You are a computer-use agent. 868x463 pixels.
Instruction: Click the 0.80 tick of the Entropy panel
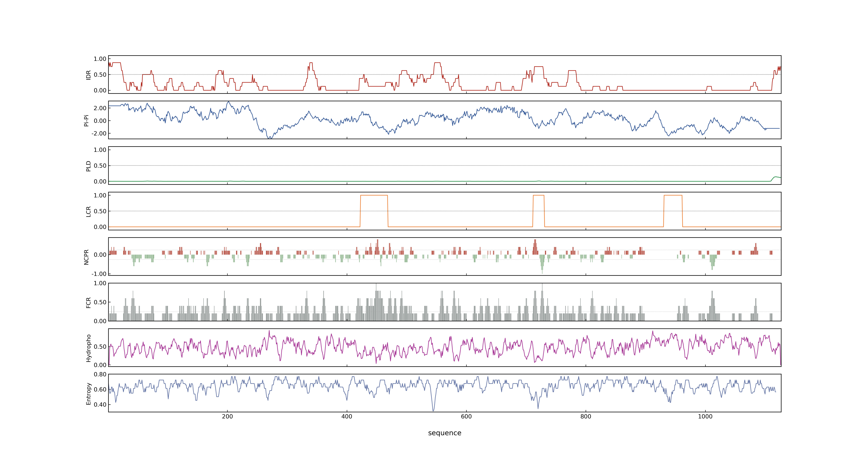click(x=100, y=374)
